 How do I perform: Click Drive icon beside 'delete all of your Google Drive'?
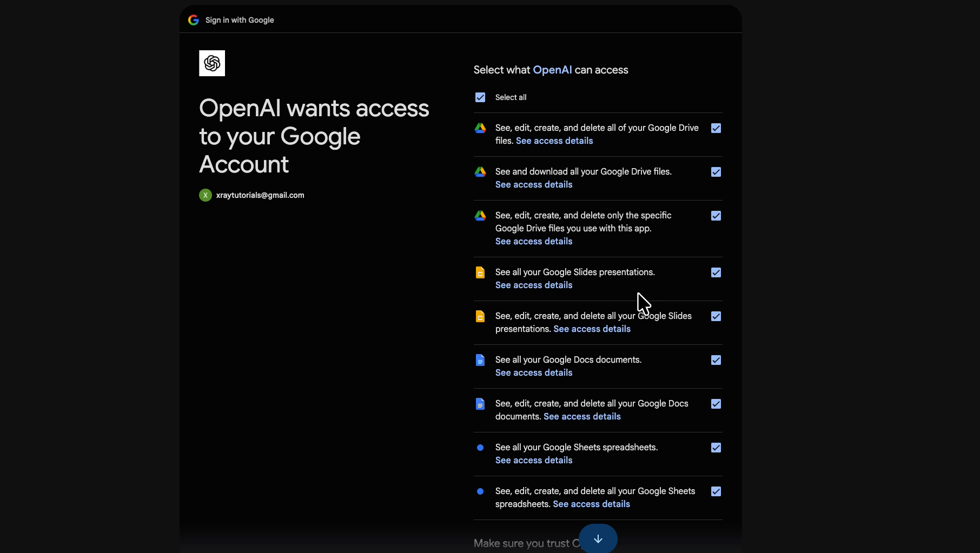480,128
